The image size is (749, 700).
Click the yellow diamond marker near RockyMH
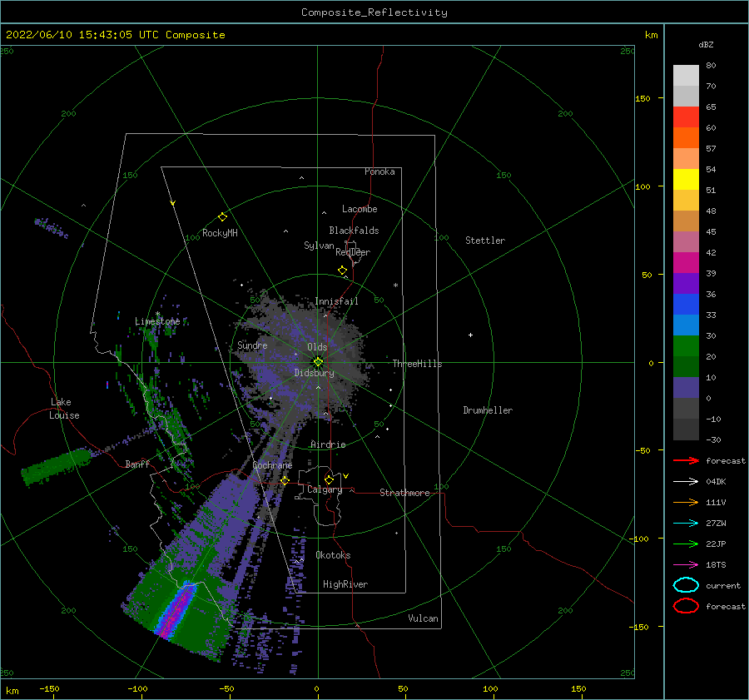click(x=222, y=217)
